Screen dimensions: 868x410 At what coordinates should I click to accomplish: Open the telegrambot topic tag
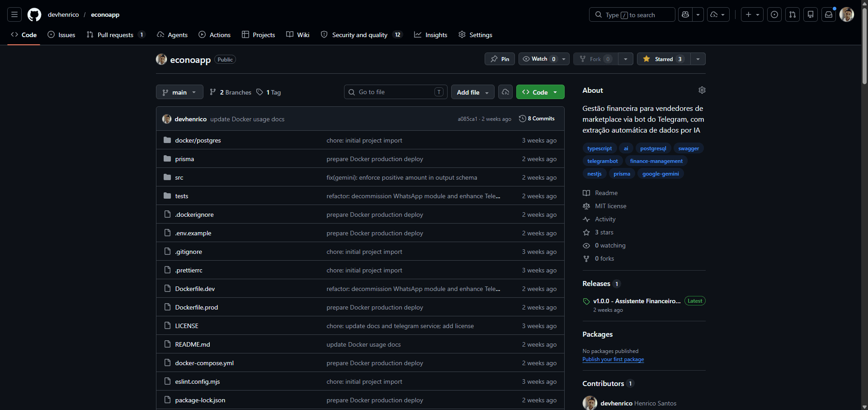click(603, 161)
